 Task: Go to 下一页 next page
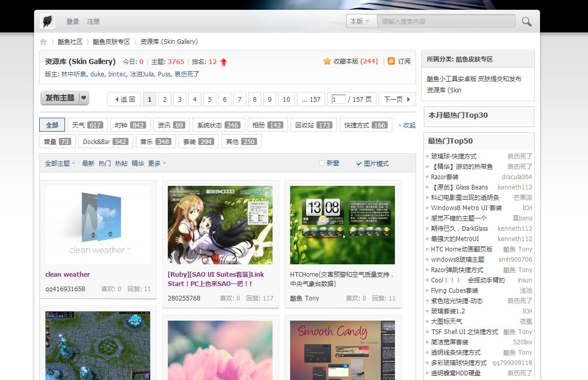[x=397, y=100]
